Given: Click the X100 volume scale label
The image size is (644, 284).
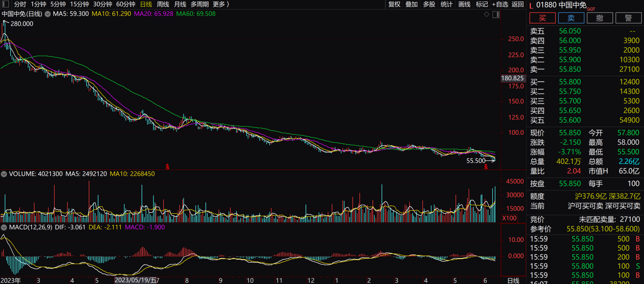Looking at the screenshot, I should click(509, 218).
